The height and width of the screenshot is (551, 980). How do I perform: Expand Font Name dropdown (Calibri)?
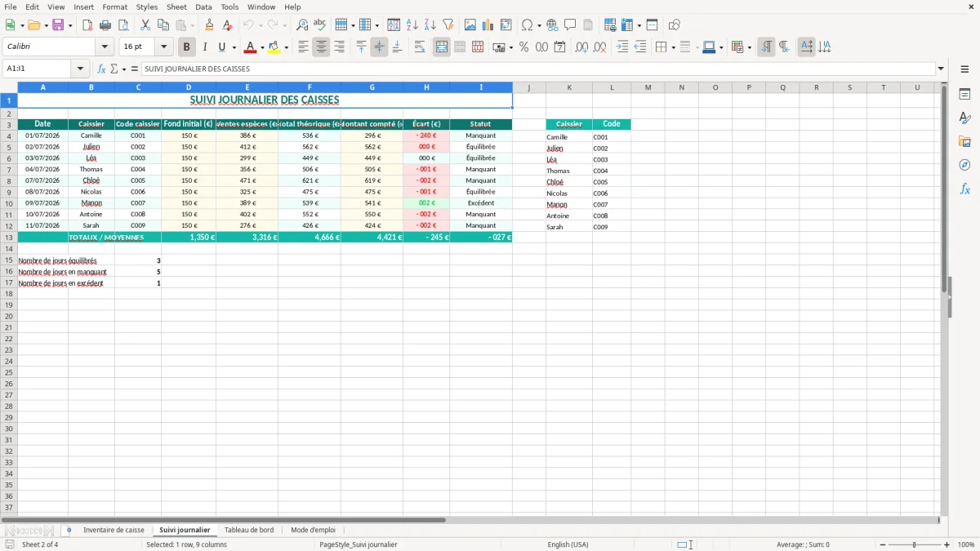(x=105, y=47)
